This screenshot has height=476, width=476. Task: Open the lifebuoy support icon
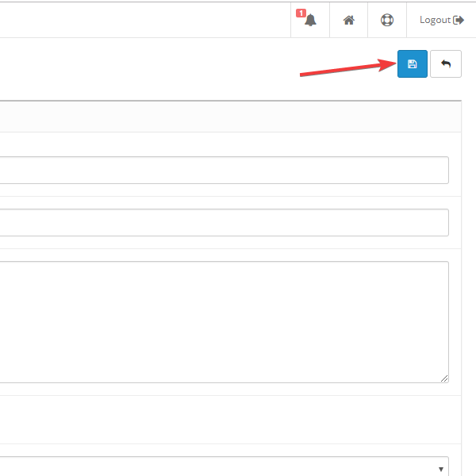pos(387,21)
